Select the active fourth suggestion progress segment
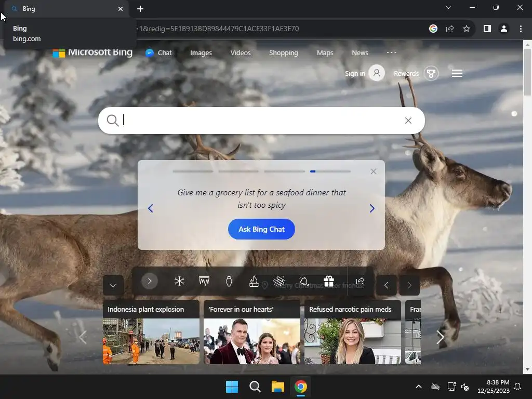 (x=330, y=171)
